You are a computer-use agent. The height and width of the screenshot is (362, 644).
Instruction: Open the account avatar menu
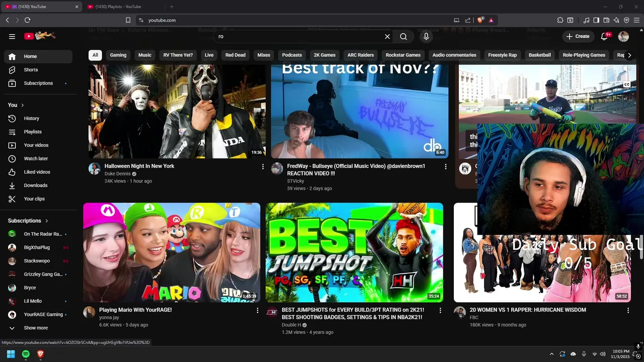[623, 36]
